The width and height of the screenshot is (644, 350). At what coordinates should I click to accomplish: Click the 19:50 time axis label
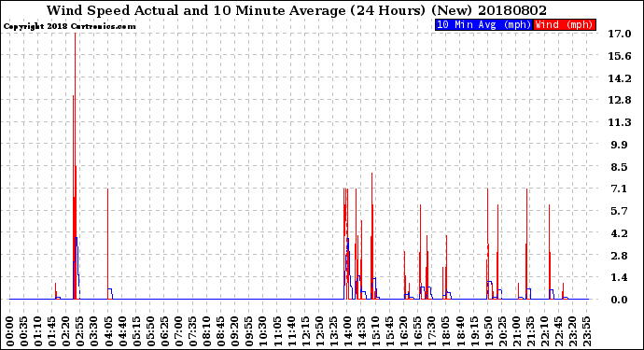click(x=488, y=330)
